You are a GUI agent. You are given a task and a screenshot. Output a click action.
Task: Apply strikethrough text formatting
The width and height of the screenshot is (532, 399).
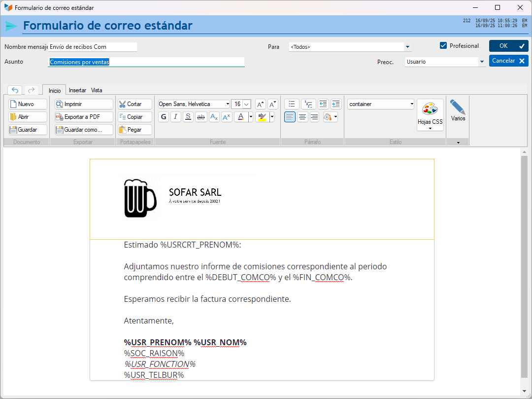pos(201,117)
